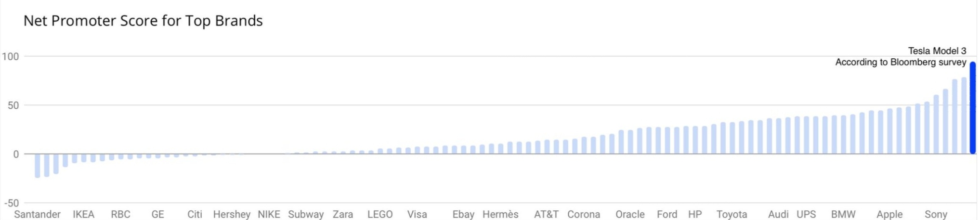Select the Santander x-axis label
The image size is (980, 220).
coord(38,214)
